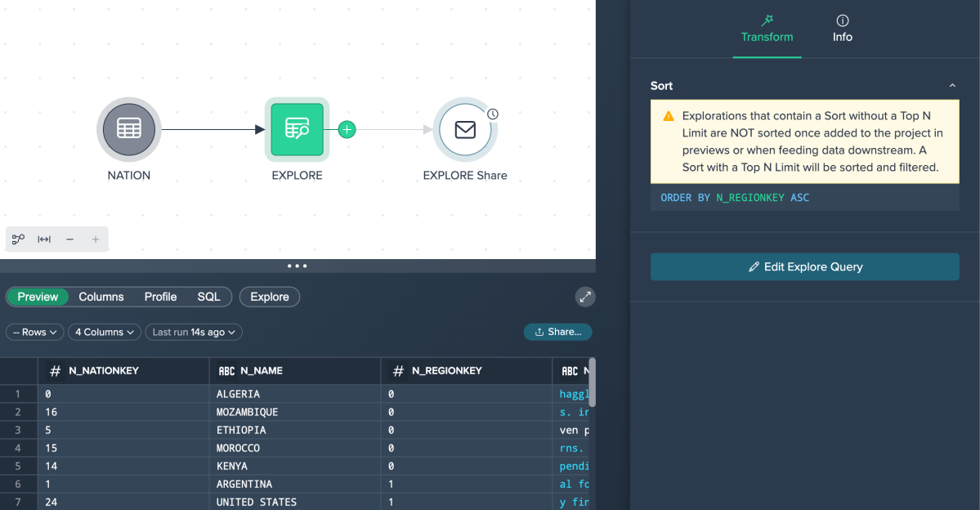Click the Sort section heading
The image size is (980, 510).
tap(661, 86)
